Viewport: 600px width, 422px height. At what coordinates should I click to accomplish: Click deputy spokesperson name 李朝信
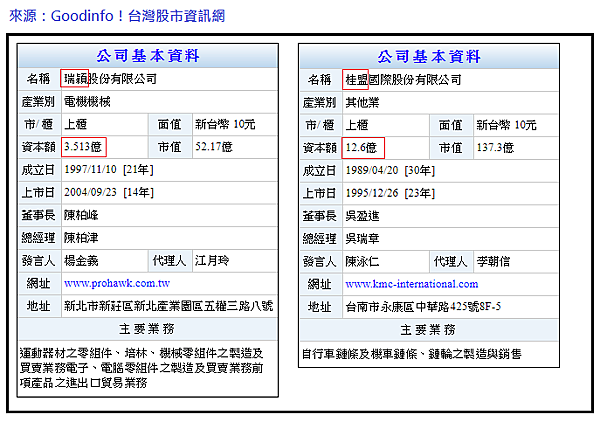click(x=494, y=262)
